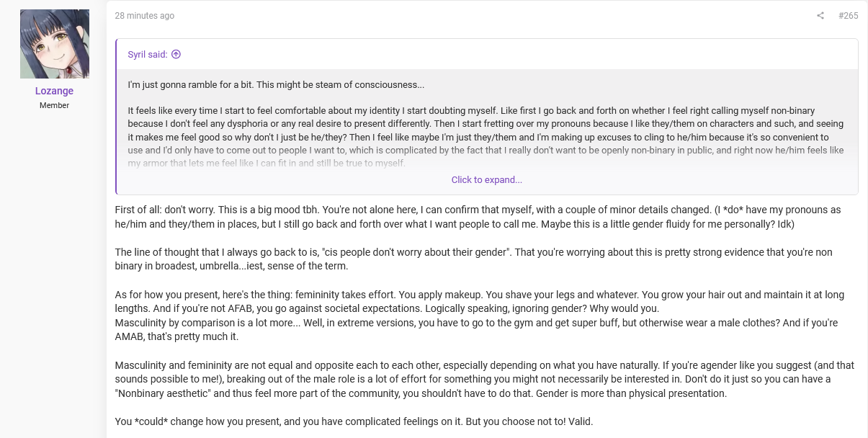
Task: Open the #265 post permalink
Action: (848, 16)
